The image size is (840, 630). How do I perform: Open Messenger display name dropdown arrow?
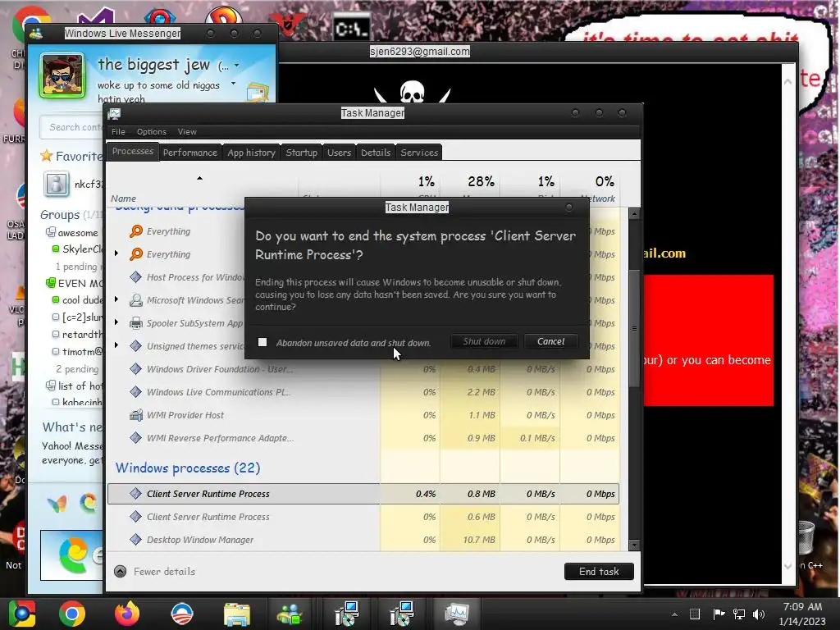pos(236,66)
